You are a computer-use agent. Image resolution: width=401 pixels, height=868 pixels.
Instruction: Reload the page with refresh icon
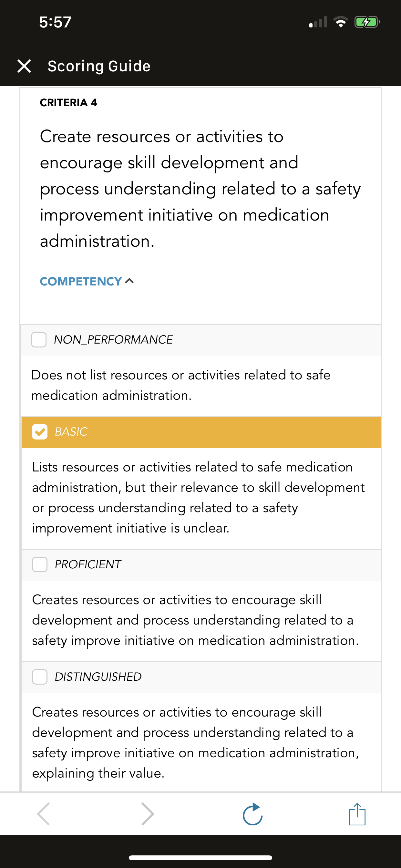click(x=253, y=814)
